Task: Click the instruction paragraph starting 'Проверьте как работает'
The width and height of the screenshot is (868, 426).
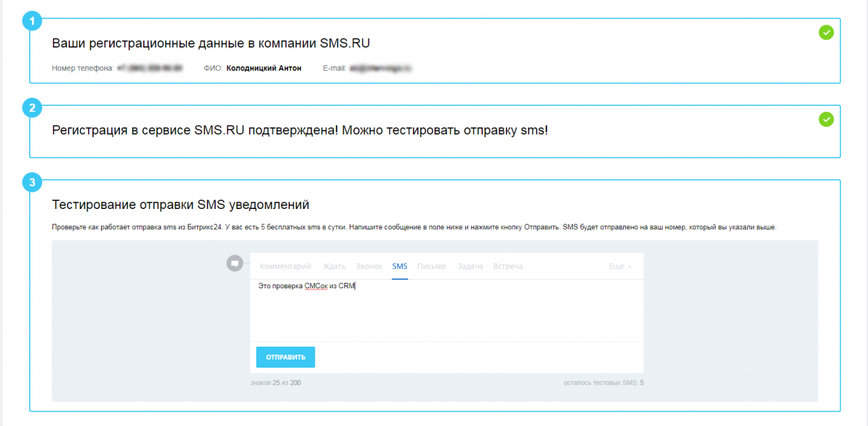Action: (414, 227)
